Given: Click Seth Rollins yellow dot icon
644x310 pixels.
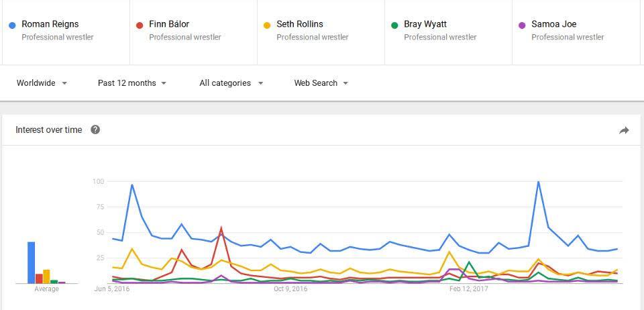Looking at the screenshot, I should coord(267,25).
